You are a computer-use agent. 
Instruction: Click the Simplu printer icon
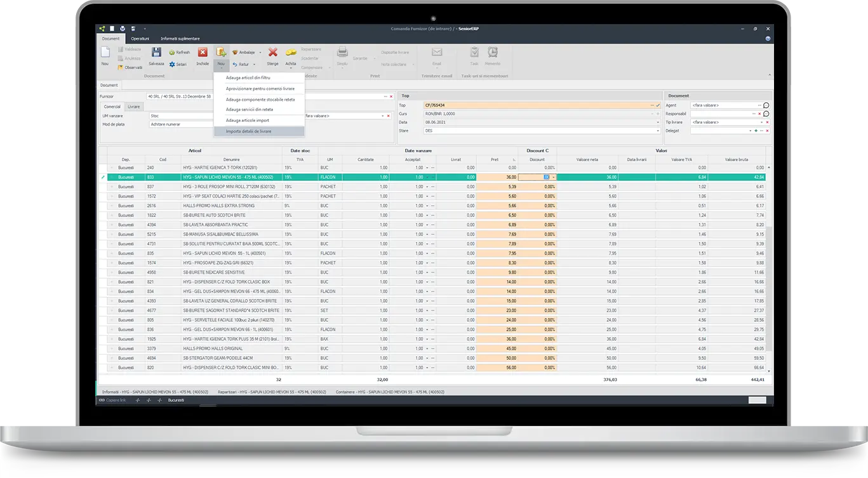pyautogui.click(x=342, y=53)
